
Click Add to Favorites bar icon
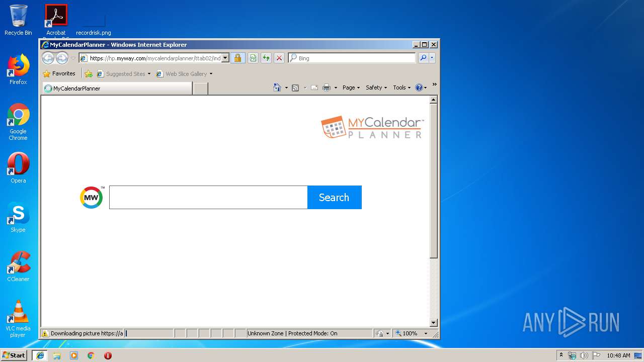(x=89, y=74)
